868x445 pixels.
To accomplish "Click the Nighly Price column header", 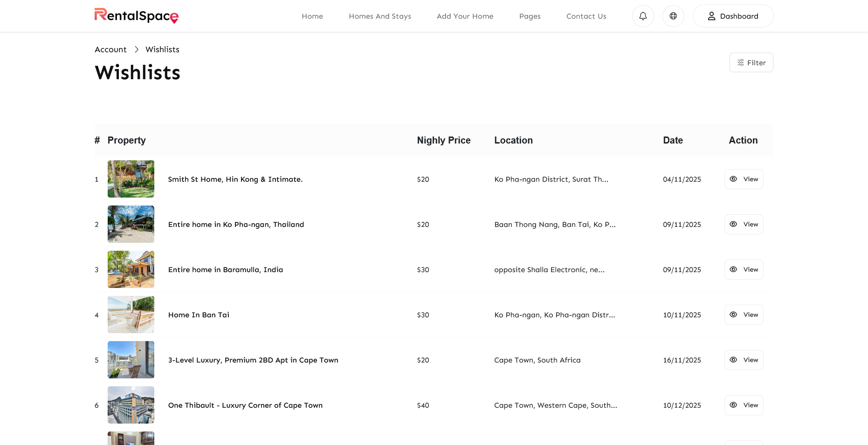I will 444,140.
